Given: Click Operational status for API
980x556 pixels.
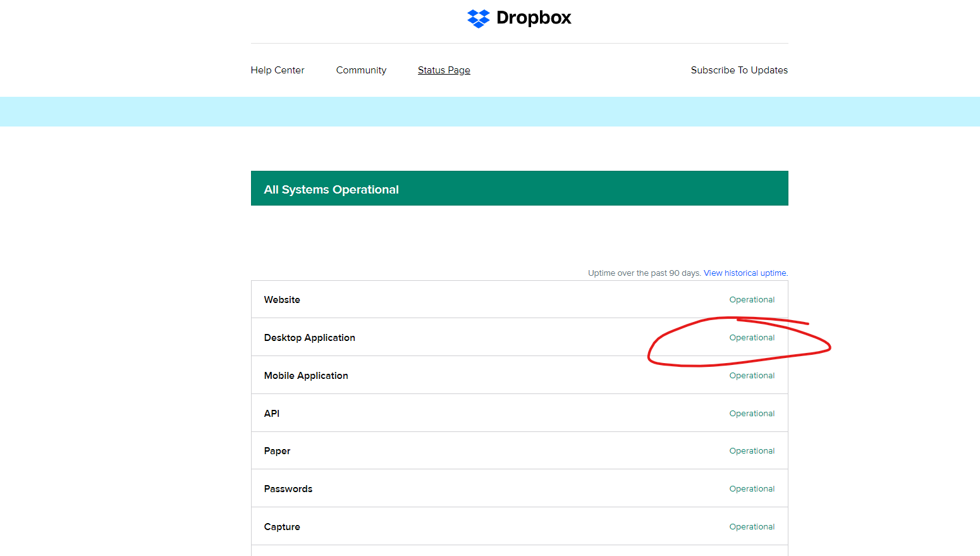Looking at the screenshot, I should (752, 414).
